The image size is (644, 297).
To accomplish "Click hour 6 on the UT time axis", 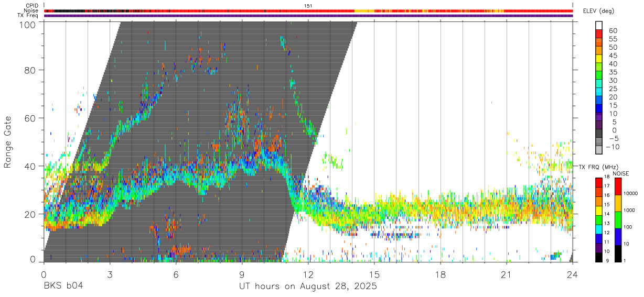I will coord(176,274).
